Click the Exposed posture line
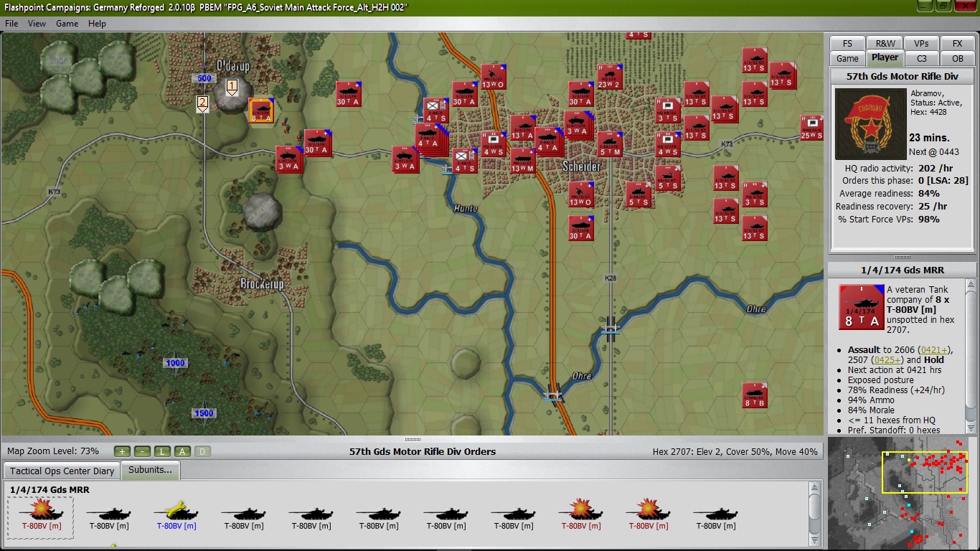Screen dimensions: 980x551 [x=881, y=380]
